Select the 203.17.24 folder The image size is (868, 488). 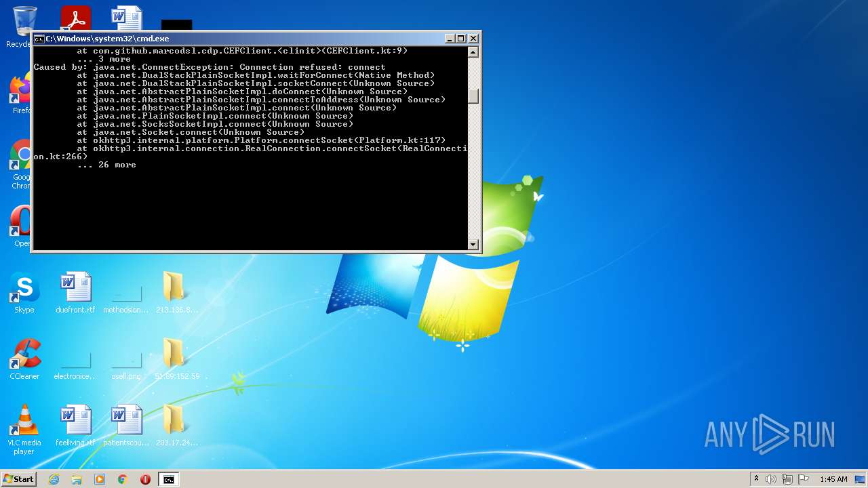coord(176,426)
